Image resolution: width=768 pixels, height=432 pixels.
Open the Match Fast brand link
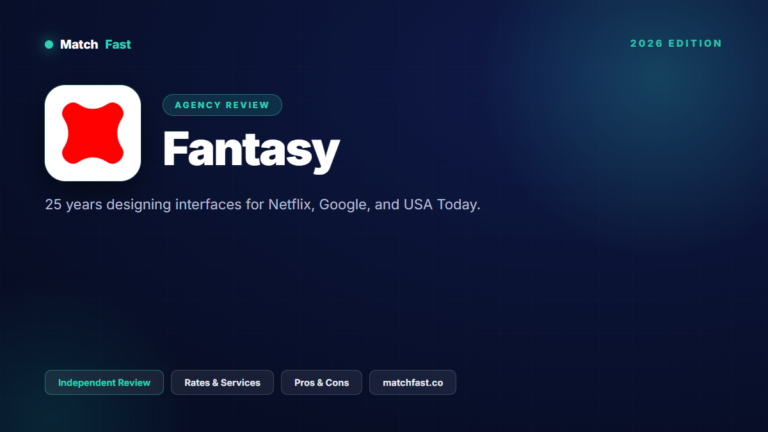coord(95,45)
